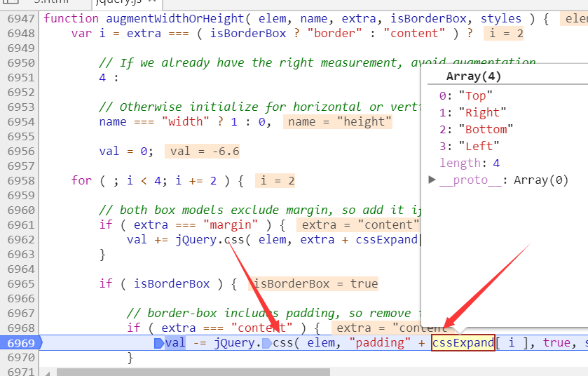Image resolution: width=588 pixels, height=376 pixels.
Task: Set a breakpoint on line number 6951
Action: pos(21,78)
